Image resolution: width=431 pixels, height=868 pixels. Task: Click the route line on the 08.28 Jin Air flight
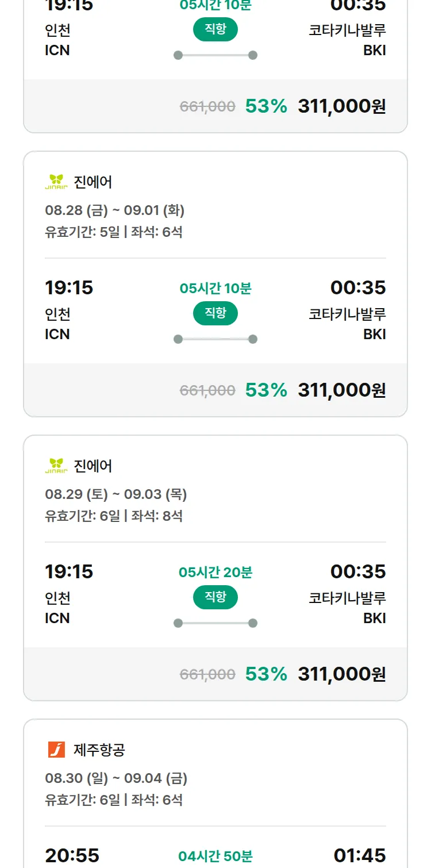(215, 339)
